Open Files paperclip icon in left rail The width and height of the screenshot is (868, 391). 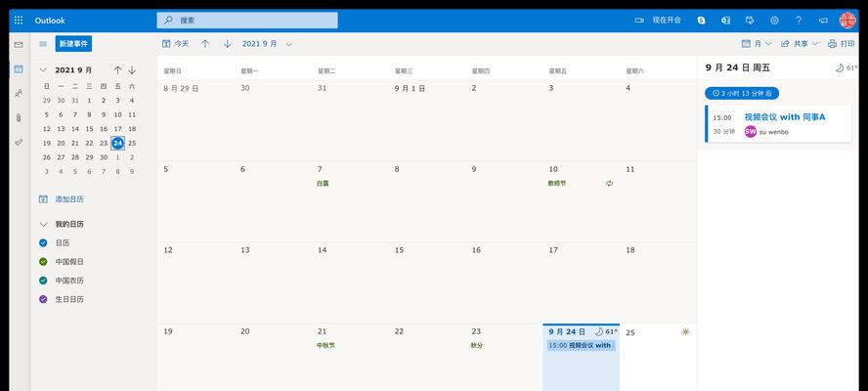(19, 118)
